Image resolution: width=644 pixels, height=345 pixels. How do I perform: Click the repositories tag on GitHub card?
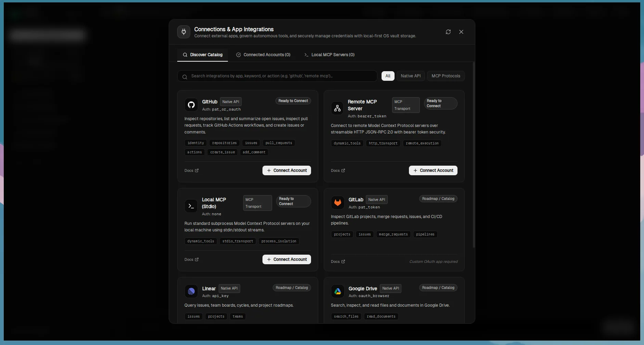[224, 143]
